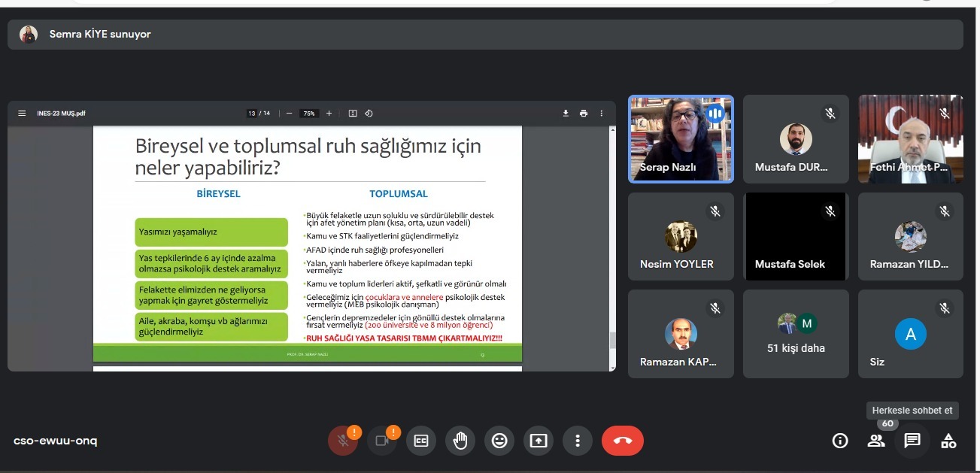Image resolution: width=980 pixels, height=473 pixels.
Task: Open chat with everyone
Action: click(x=912, y=441)
